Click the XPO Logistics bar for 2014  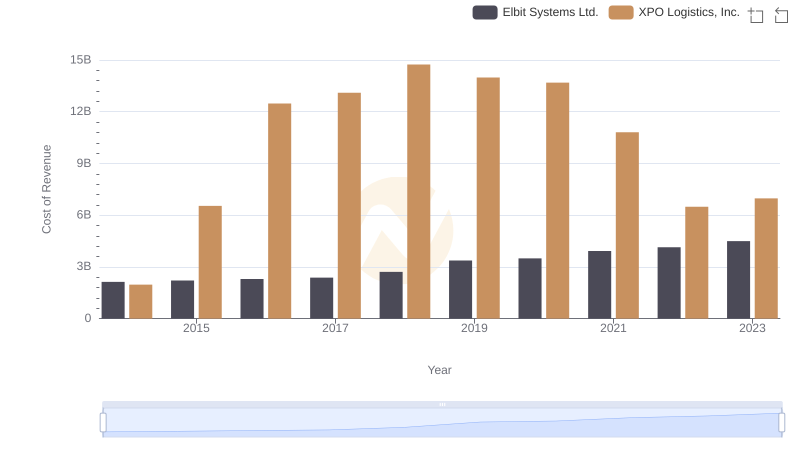[141, 301]
